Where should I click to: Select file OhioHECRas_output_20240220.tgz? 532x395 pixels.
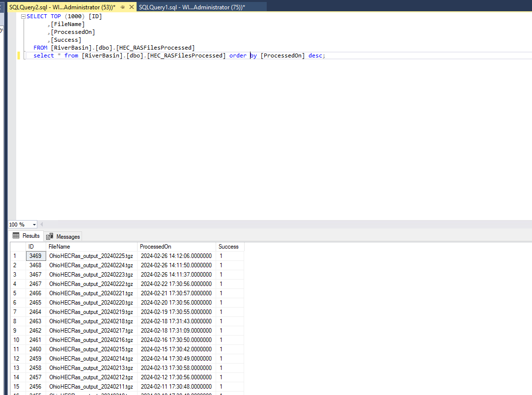(91, 303)
